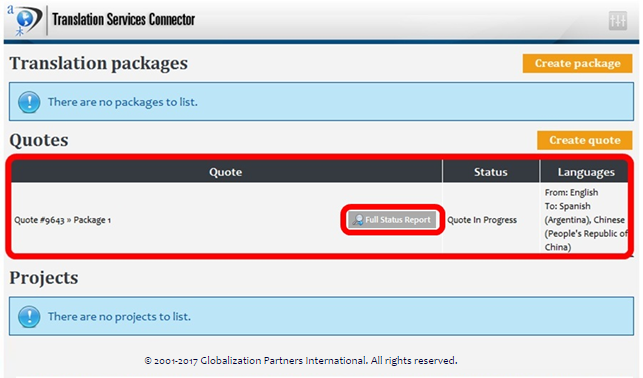Select the Status column header
Screen dimensions: 643x378
click(x=491, y=172)
